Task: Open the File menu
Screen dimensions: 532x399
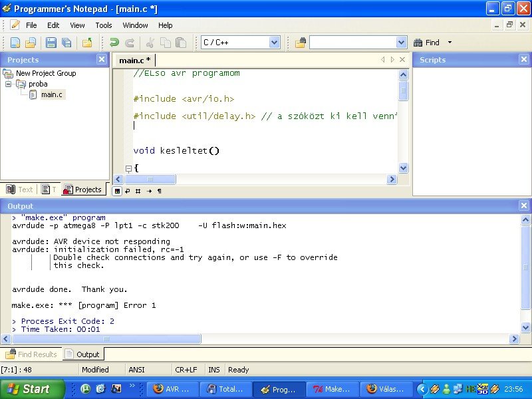Action: 31,25
